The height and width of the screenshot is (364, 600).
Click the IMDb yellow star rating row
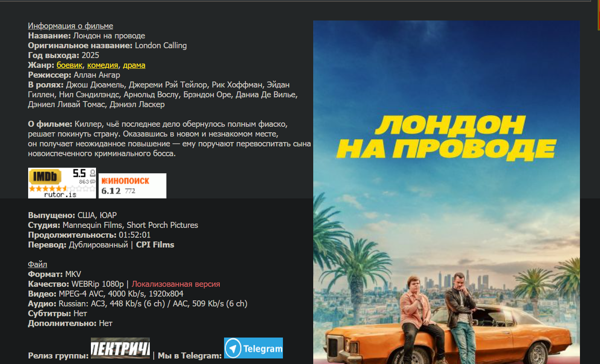tap(62, 189)
